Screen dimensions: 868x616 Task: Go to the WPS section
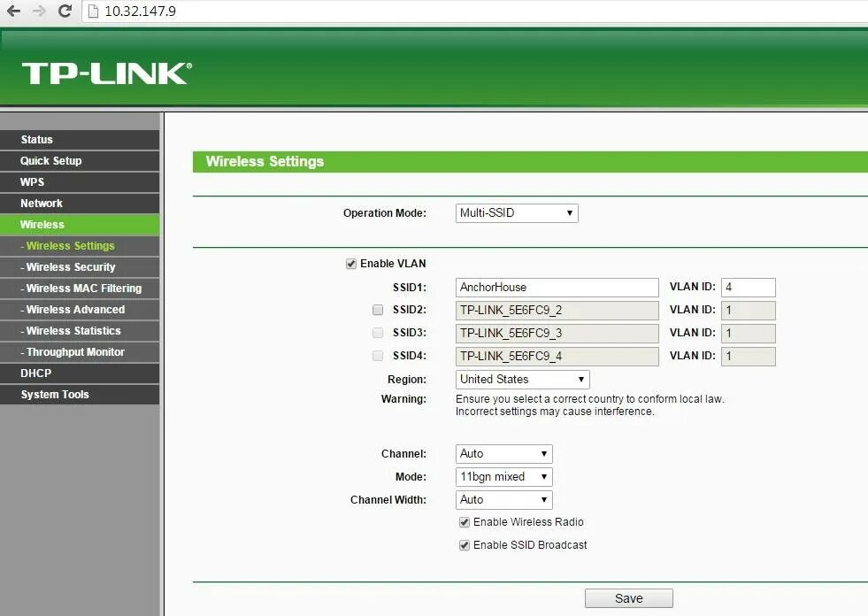pyautogui.click(x=80, y=182)
